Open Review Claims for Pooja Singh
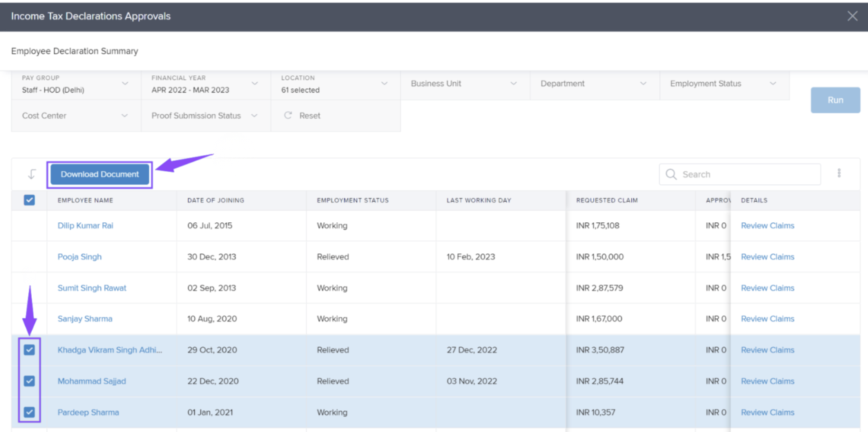 tap(767, 257)
